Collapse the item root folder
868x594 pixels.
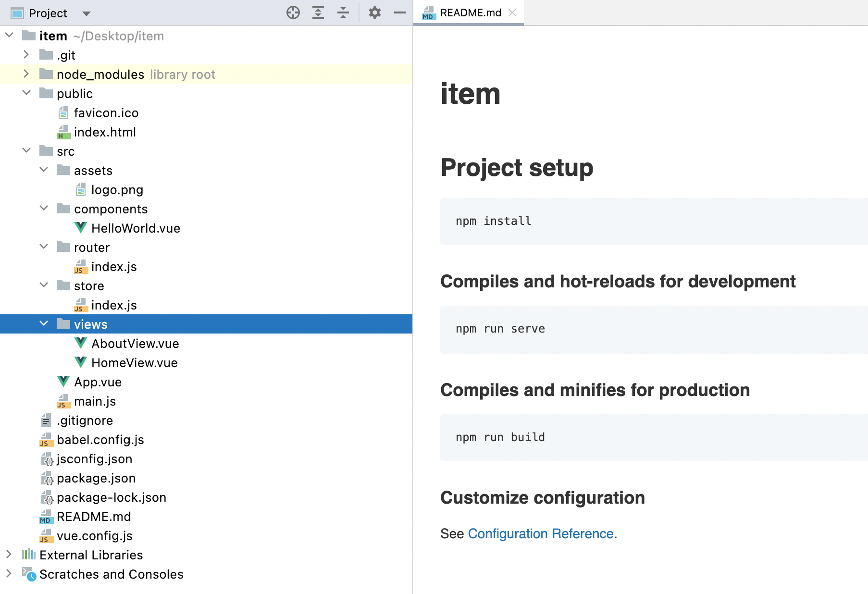click(x=9, y=35)
